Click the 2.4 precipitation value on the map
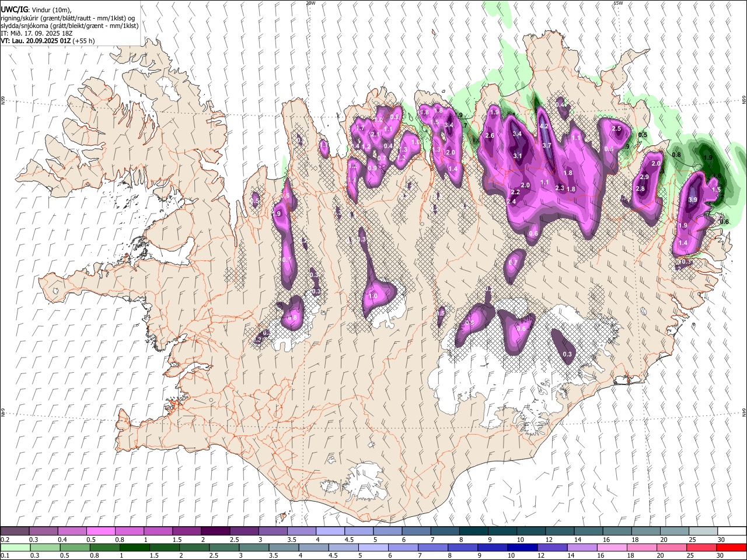 511,201
